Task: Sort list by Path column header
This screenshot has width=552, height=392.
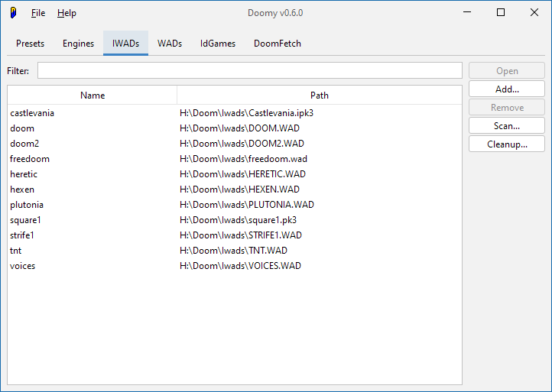Action: (320, 96)
